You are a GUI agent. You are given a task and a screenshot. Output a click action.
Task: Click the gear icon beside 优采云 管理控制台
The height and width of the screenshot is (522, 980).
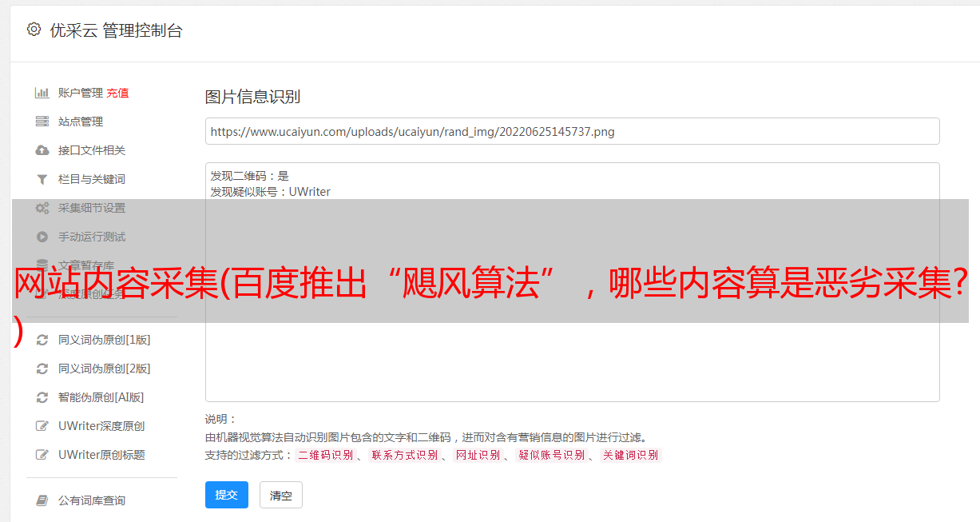[x=34, y=30]
